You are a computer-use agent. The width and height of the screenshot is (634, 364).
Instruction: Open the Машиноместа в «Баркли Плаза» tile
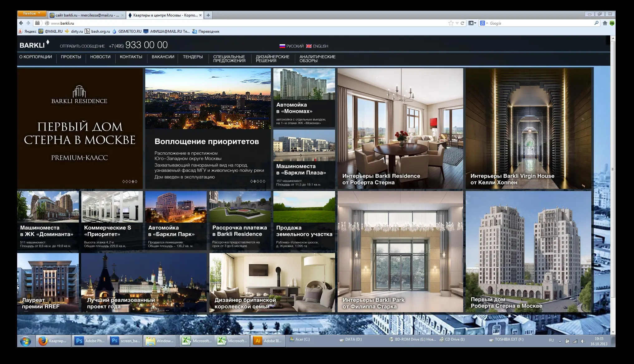point(304,159)
